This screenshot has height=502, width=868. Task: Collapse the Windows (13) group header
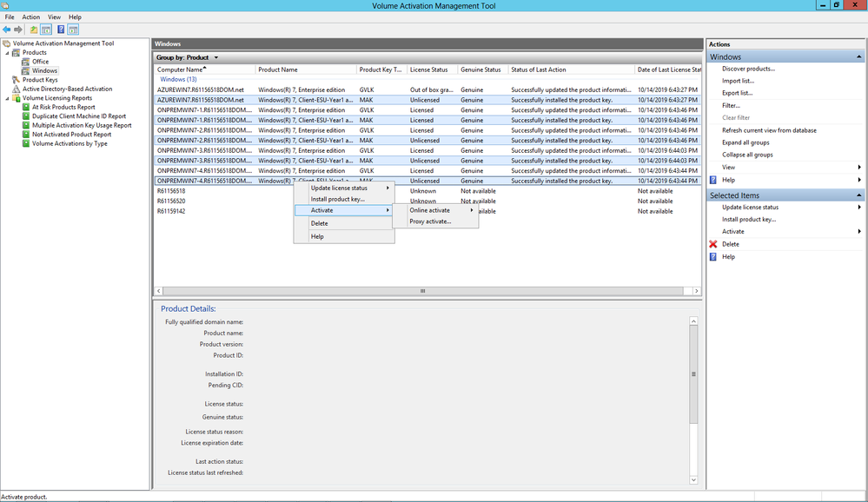click(178, 79)
